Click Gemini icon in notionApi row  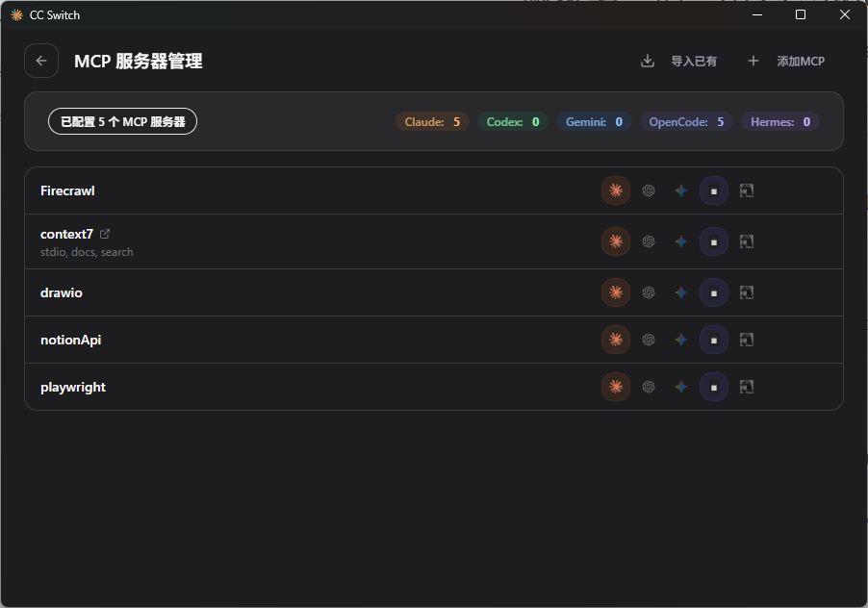(x=681, y=340)
